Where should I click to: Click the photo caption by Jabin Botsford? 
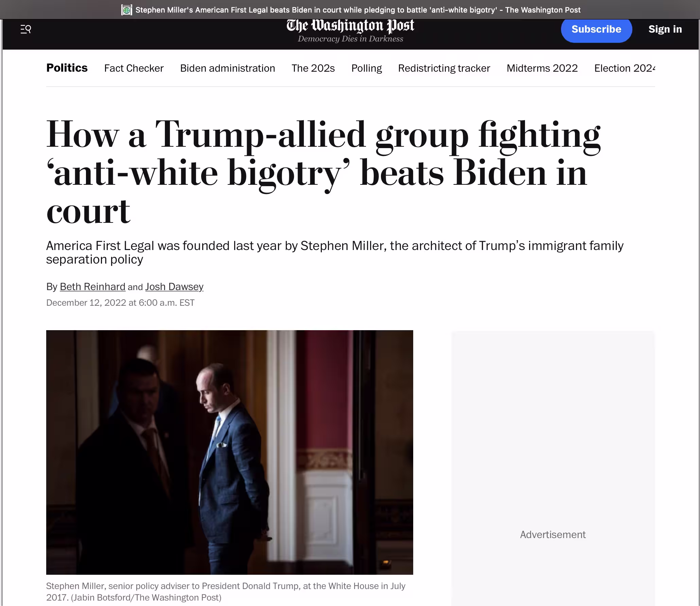click(226, 592)
